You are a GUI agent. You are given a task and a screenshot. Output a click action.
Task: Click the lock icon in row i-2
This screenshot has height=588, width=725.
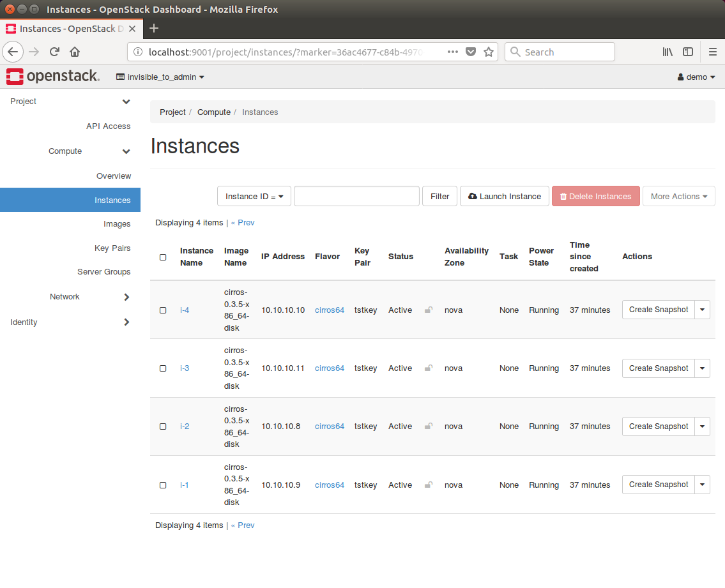[429, 426]
